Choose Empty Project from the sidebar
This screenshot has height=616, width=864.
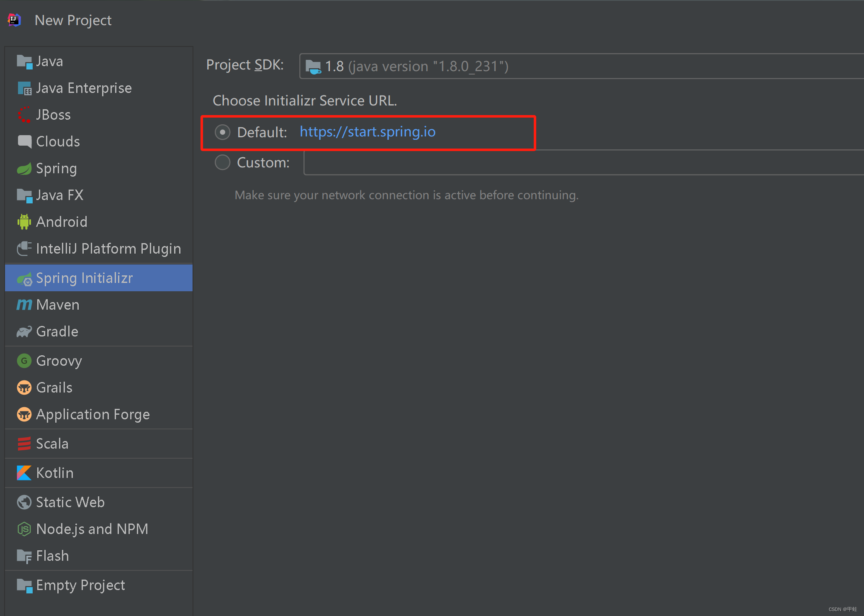pyautogui.click(x=80, y=585)
